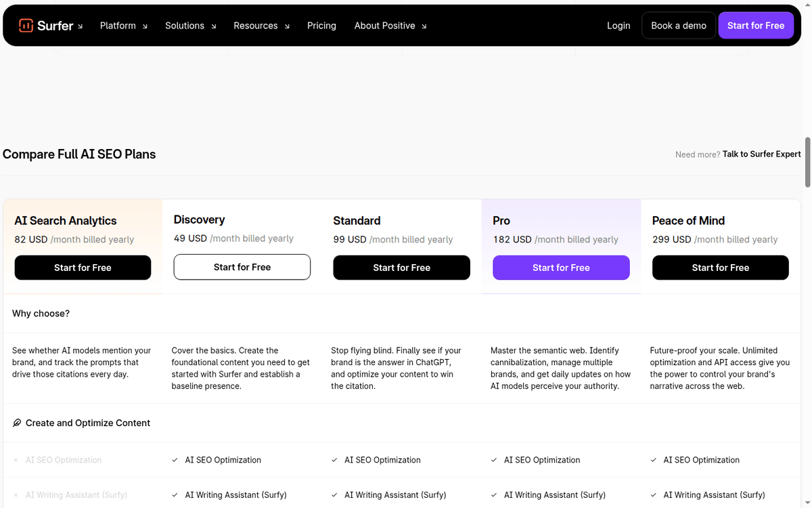The image size is (812, 508).
Task: Click the 'Future-proof your scale' description
Action: tap(720, 368)
